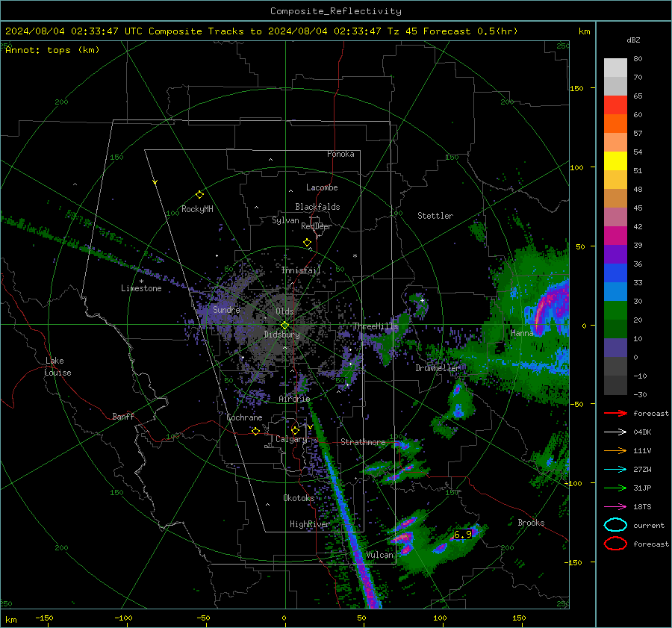672x628 pixels.
Task: Pick the purple band between 39 and 36
Action: point(615,254)
